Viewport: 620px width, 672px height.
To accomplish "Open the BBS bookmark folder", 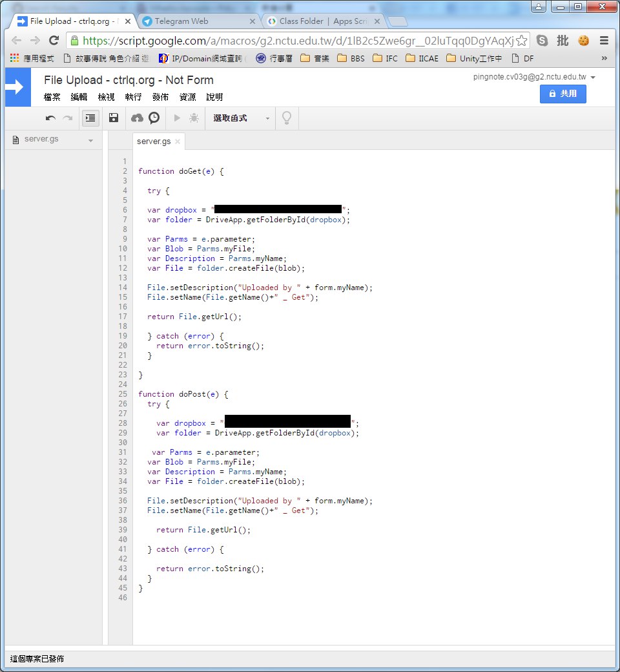I will pyautogui.click(x=351, y=58).
